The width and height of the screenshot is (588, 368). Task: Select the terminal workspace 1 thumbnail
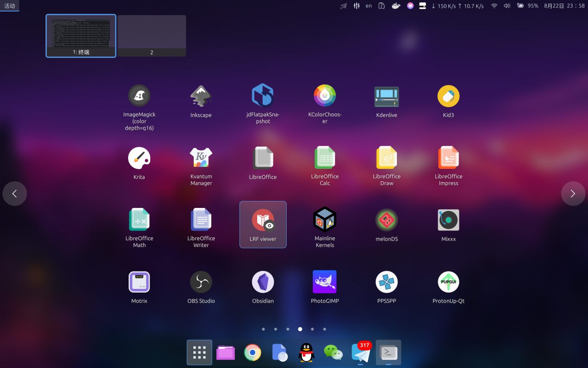coord(81,36)
